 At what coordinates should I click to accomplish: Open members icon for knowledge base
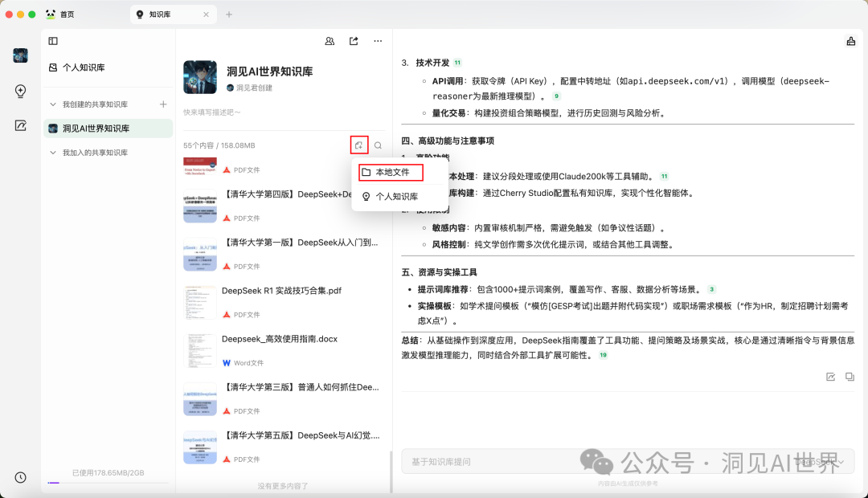coord(330,41)
